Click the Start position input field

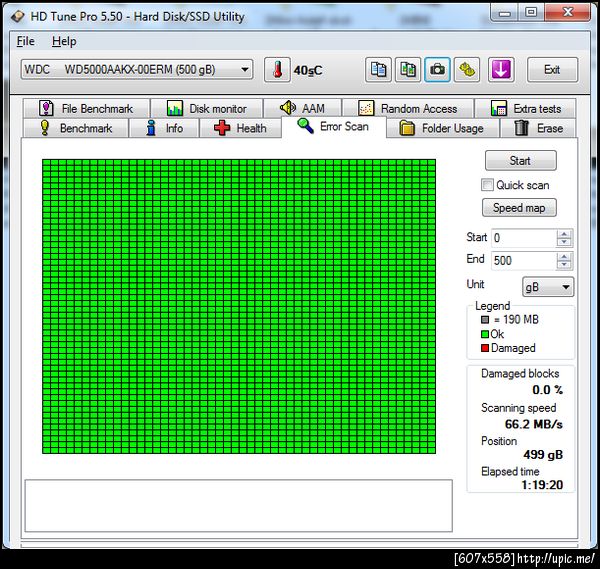[x=523, y=238]
